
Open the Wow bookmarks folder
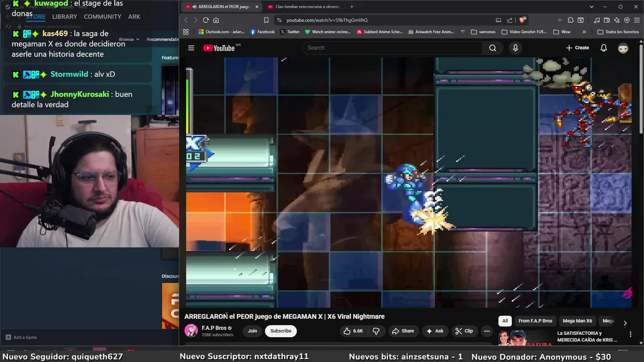coord(562,32)
